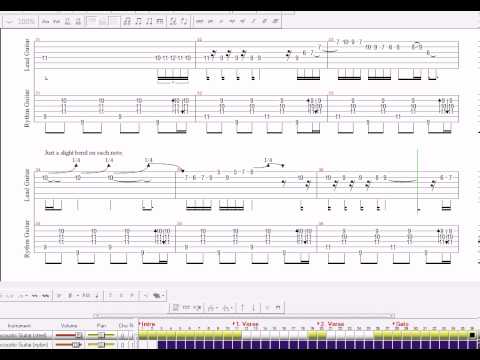Click the Volume column header

(69, 325)
